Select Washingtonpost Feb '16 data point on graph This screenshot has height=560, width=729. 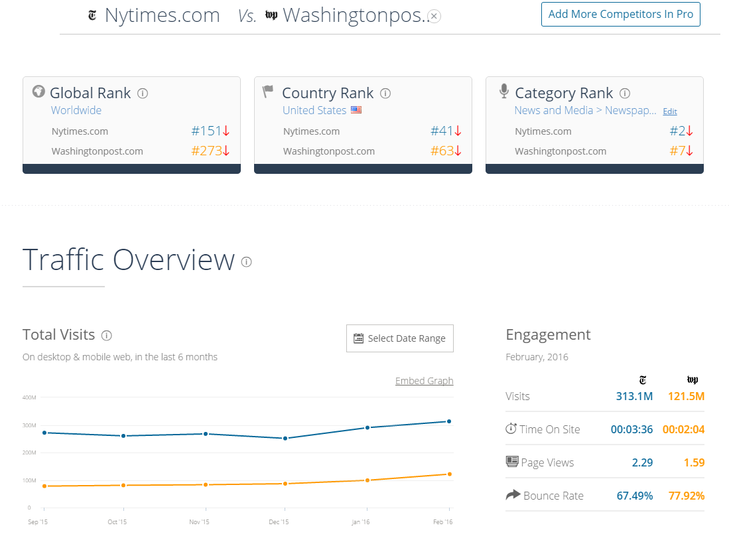(x=449, y=474)
